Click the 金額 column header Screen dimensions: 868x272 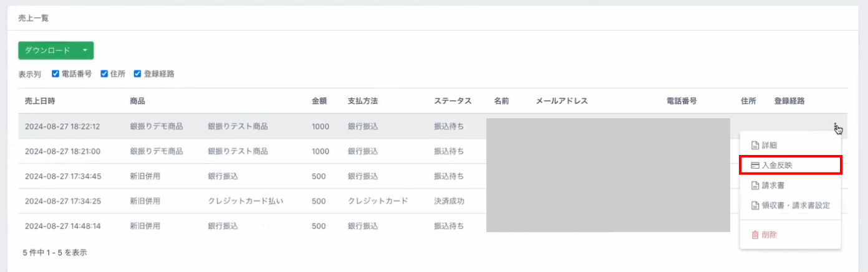click(x=319, y=101)
